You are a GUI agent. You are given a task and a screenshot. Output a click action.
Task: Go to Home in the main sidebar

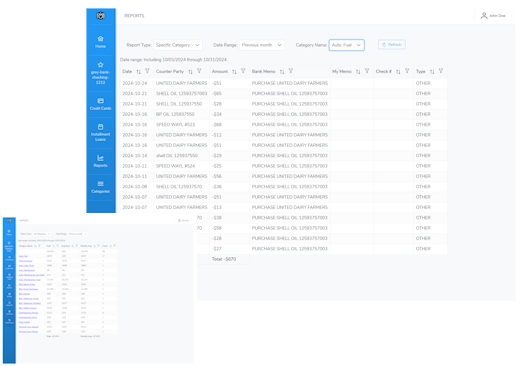[101, 42]
